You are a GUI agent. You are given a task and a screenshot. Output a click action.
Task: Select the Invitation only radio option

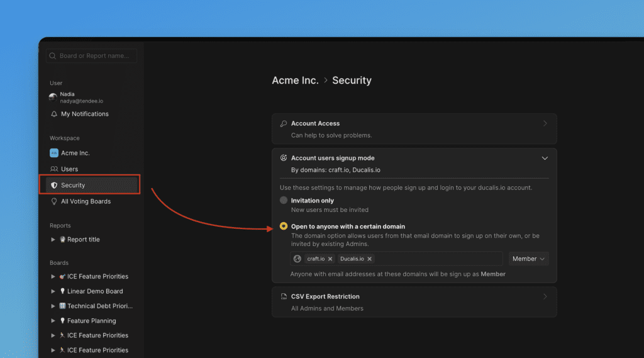pyautogui.click(x=284, y=200)
